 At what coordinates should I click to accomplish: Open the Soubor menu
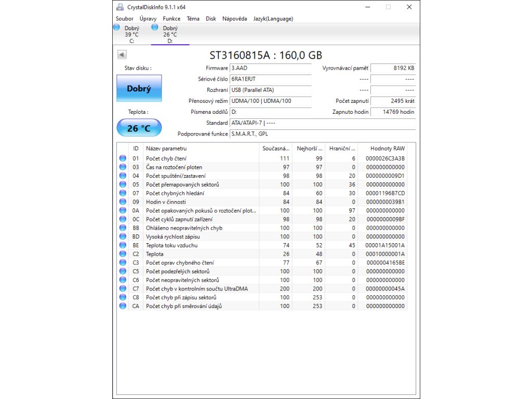pos(125,19)
